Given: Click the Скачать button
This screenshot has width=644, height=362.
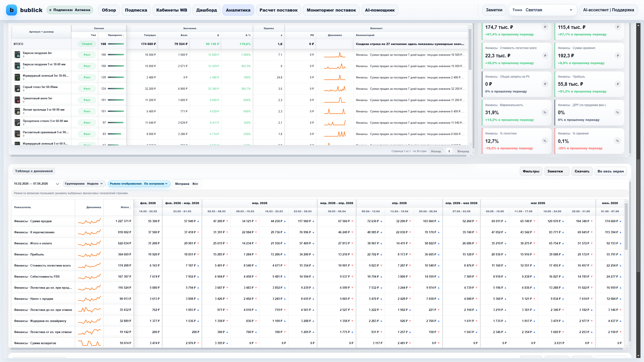Looking at the screenshot, I should click(582, 171).
